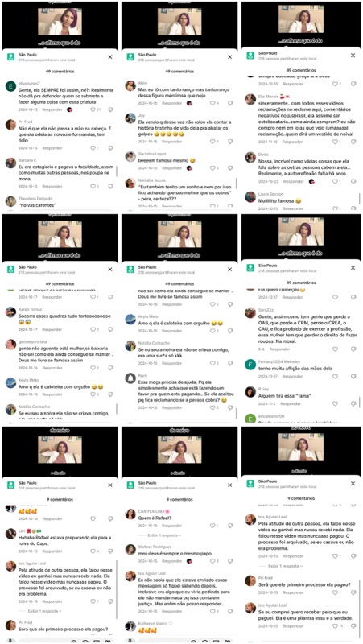Viewport: 363px width, 644px height.
Task: Like ellysnunes7's comment with 27 likes
Action: coord(93,109)
